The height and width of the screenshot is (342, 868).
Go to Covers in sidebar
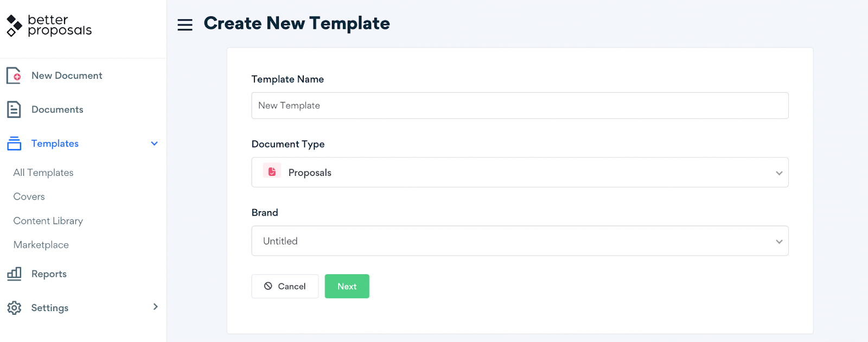(29, 197)
